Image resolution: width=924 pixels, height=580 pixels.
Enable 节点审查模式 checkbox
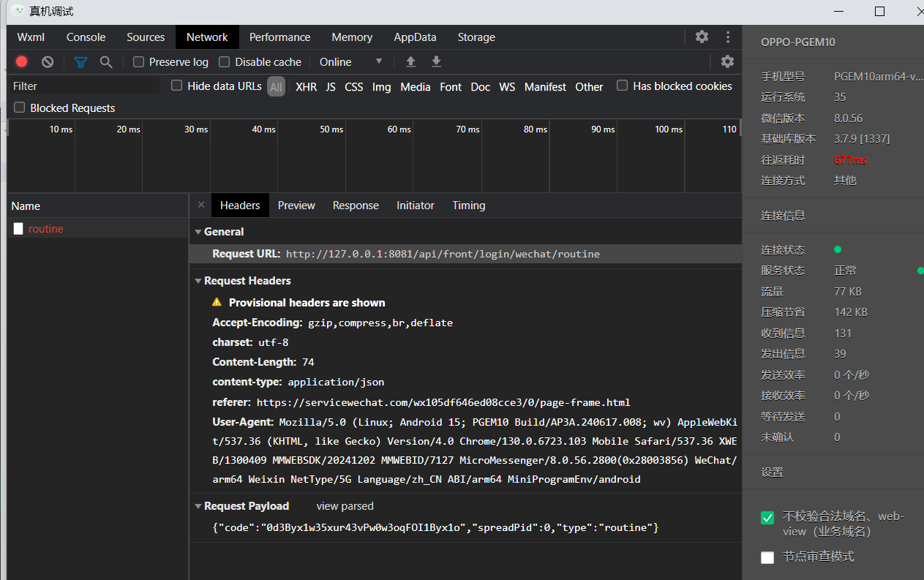click(767, 557)
